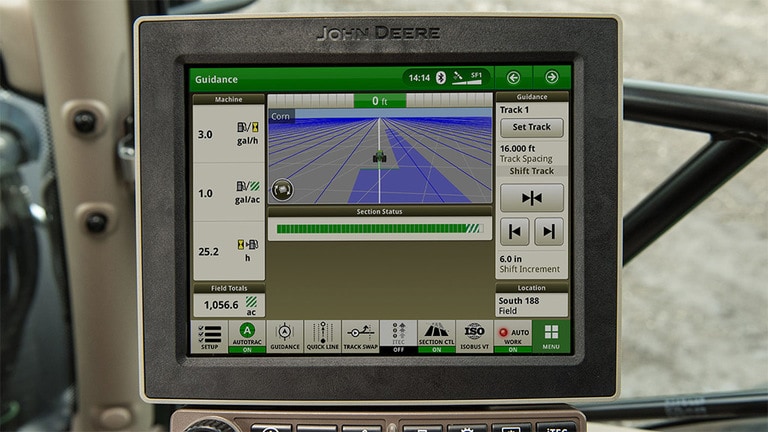This screenshot has width=768, height=432.
Task: Toggle the iTEC shortcut currently Off
Action: tap(398, 336)
